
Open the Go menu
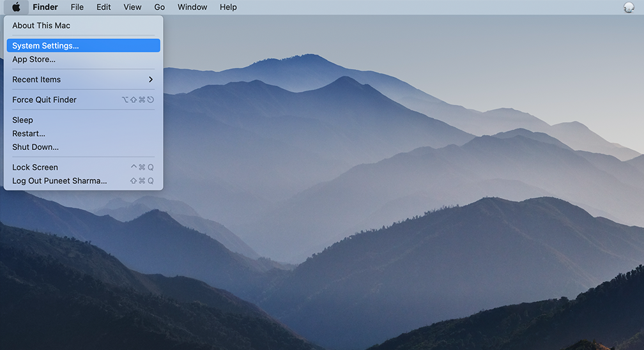(x=160, y=8)
